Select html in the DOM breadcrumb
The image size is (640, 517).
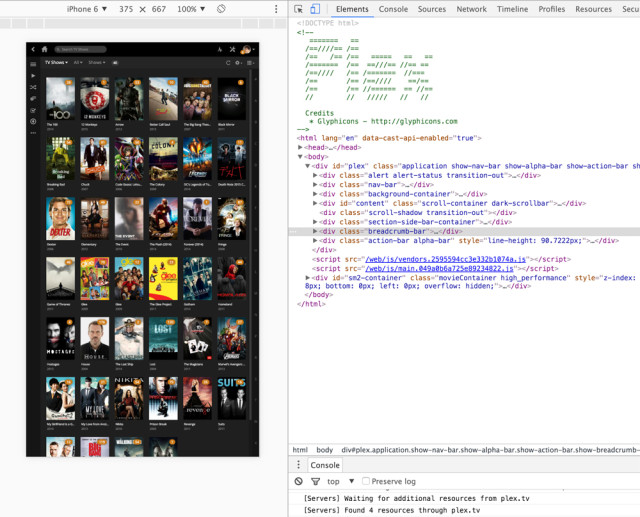[x=300, y=450]
